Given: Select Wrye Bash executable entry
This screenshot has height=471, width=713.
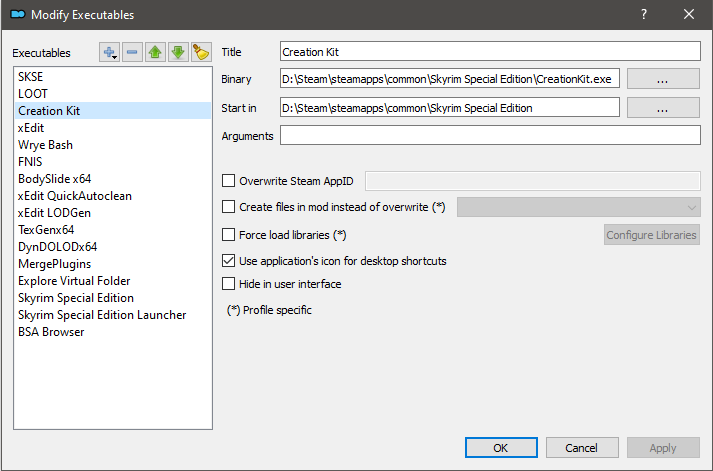Looking at the screenshot, I should tap(45, 145).
